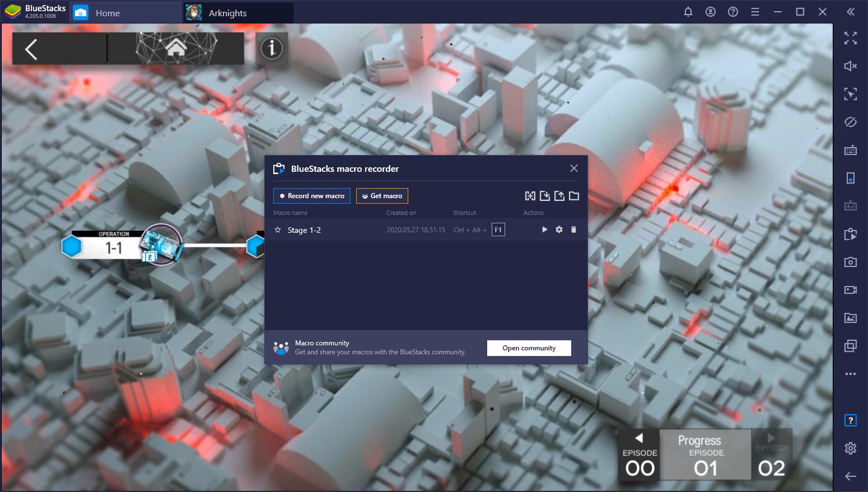Open the BlueStacks settings gear in sidebar
The height and width of the screenshot is (492, 868).
point(851,448)
